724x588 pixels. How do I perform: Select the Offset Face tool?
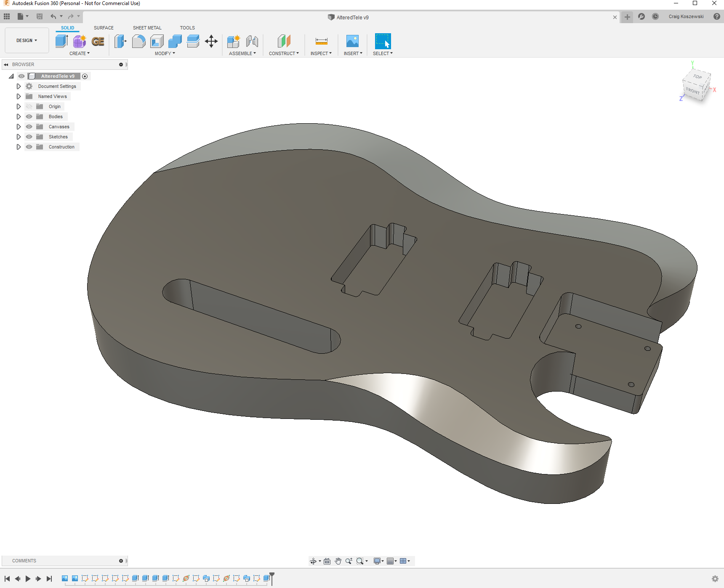[193, 41]
